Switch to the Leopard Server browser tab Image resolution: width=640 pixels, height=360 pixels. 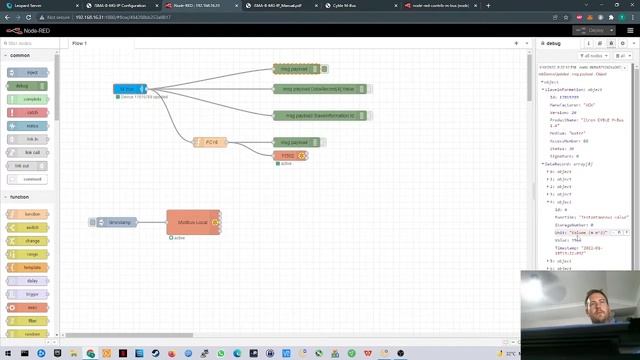41,6
